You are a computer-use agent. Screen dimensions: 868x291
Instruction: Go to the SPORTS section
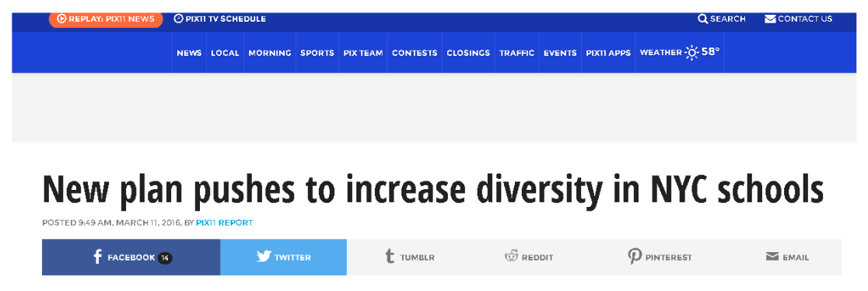click(x=317, y=53)
